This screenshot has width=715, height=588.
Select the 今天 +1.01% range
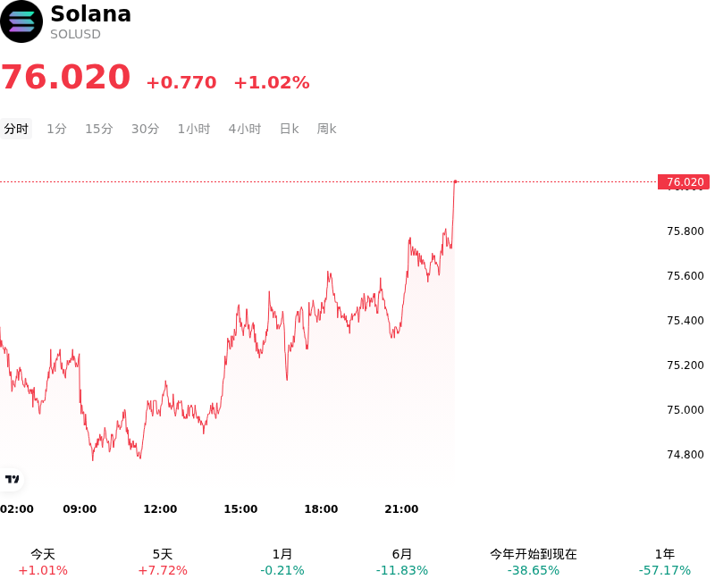pyautogui.click(x=43, y=562)
